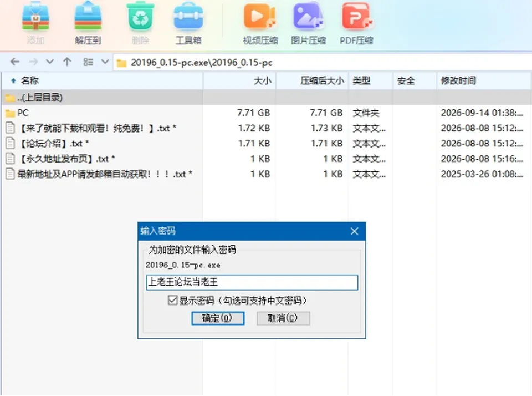Click the text file icon of 【论坛介绍】.txt
Viewport: 532px width, 396px height.
[10, 143]
